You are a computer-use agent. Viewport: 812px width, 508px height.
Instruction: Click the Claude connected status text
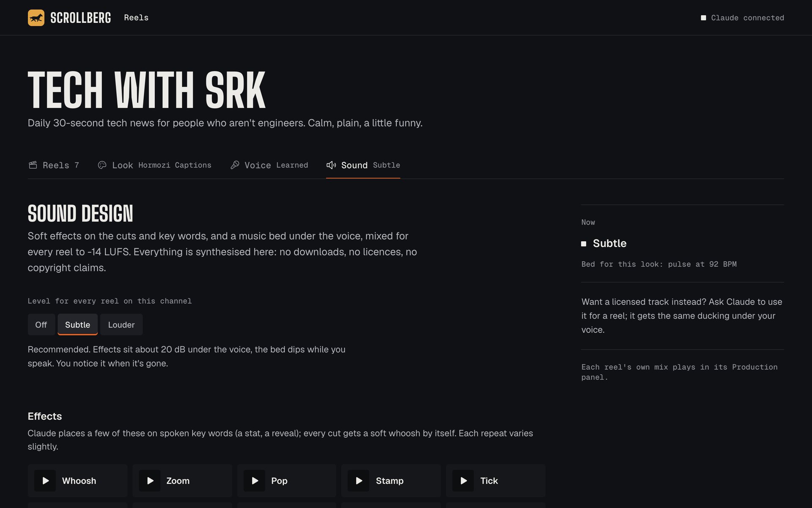click(x=747, y=18)
